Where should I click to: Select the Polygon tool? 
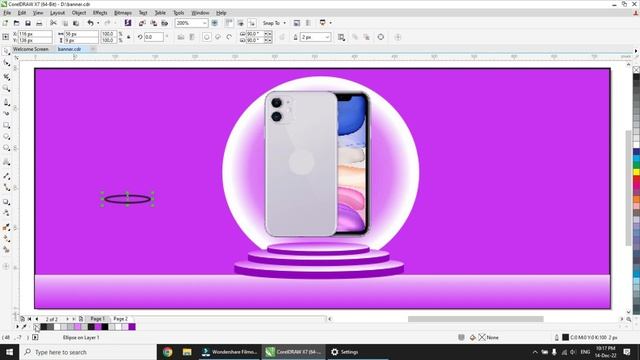(x=6, y=148)
